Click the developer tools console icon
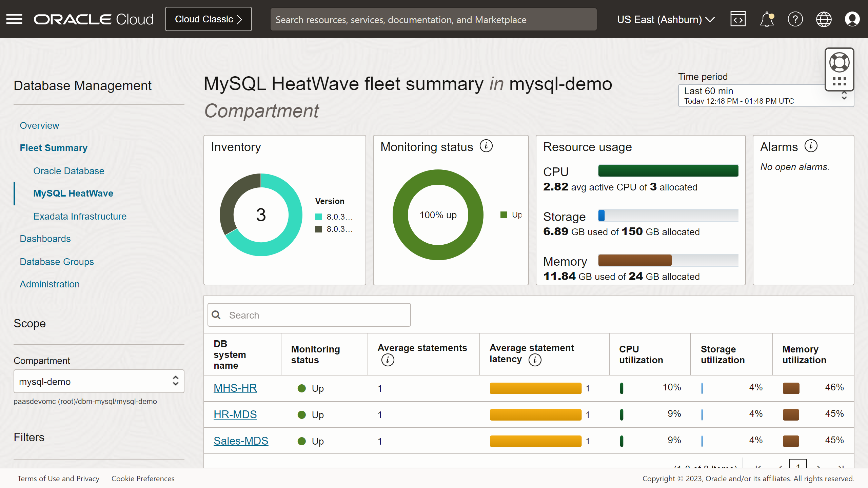 (738, 19)
